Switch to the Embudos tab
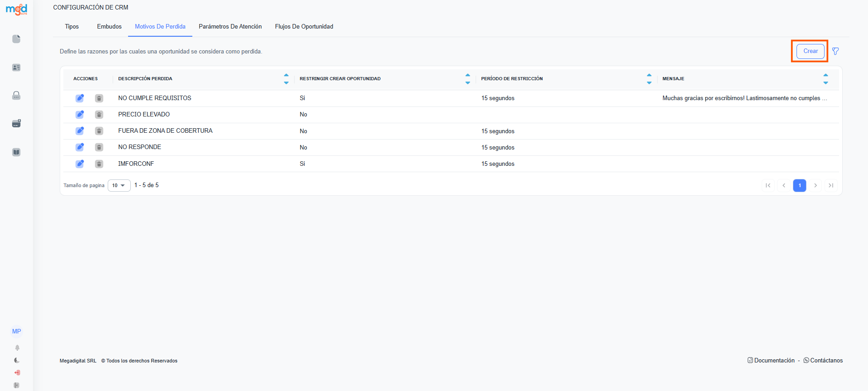Screen dimensions: 868x391 tap(109, 27)
